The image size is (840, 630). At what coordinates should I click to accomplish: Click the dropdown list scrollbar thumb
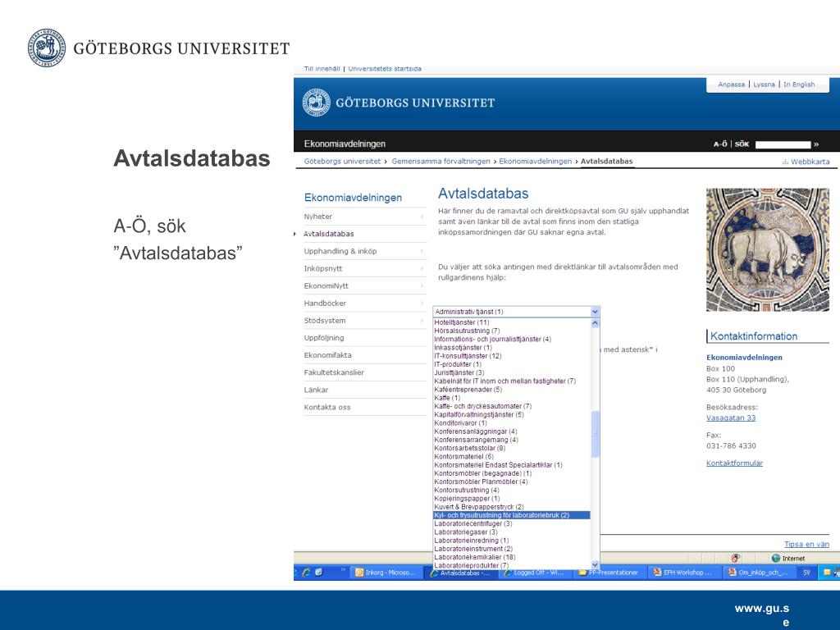[x=595, y=434]
